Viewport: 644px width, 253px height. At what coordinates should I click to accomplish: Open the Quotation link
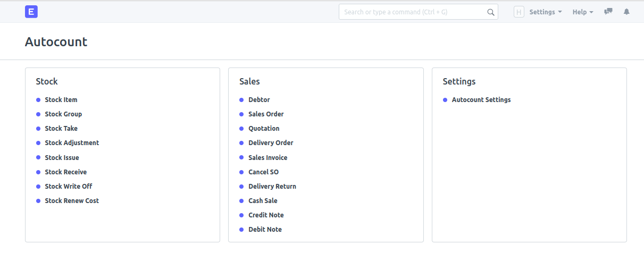pos(264,129)
